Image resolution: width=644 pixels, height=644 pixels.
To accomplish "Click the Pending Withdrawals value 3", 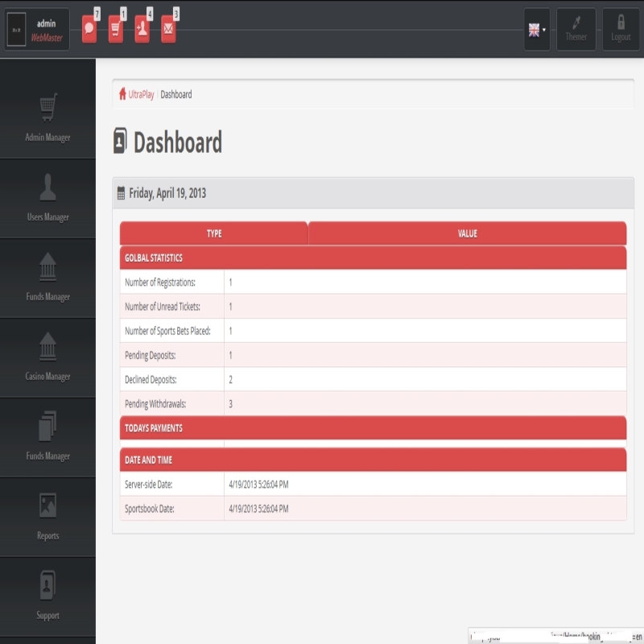I will click(x=230, y=404).
